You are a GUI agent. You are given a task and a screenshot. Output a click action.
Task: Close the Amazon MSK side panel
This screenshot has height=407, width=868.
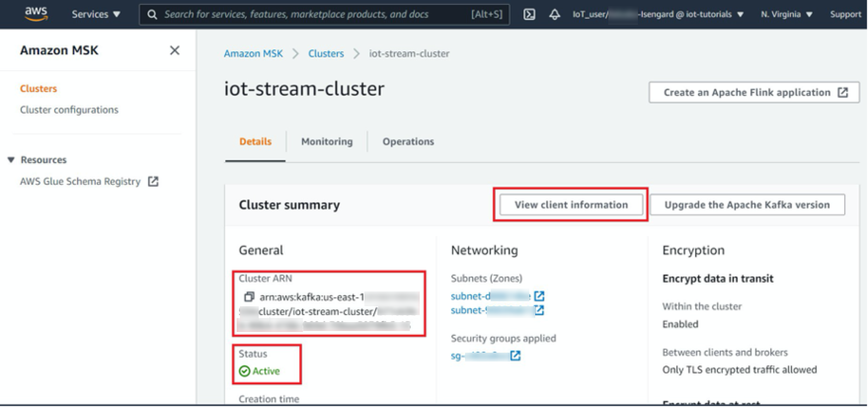[175, 50]
